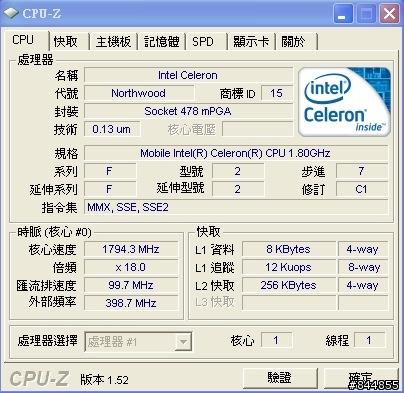Click the 1794.3 MHz core speed value
Viewport: 404px width, 393px height.
click(x=131, y=249)
